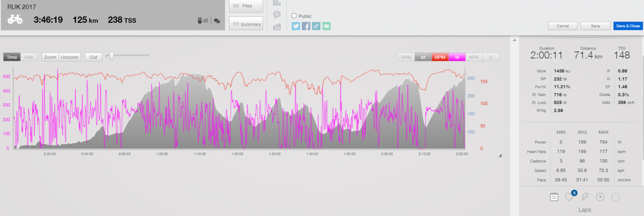The width and height of the screenshot is (644, 216).
Task: Email the workout via envelope icon
Action: coord(326,26)
